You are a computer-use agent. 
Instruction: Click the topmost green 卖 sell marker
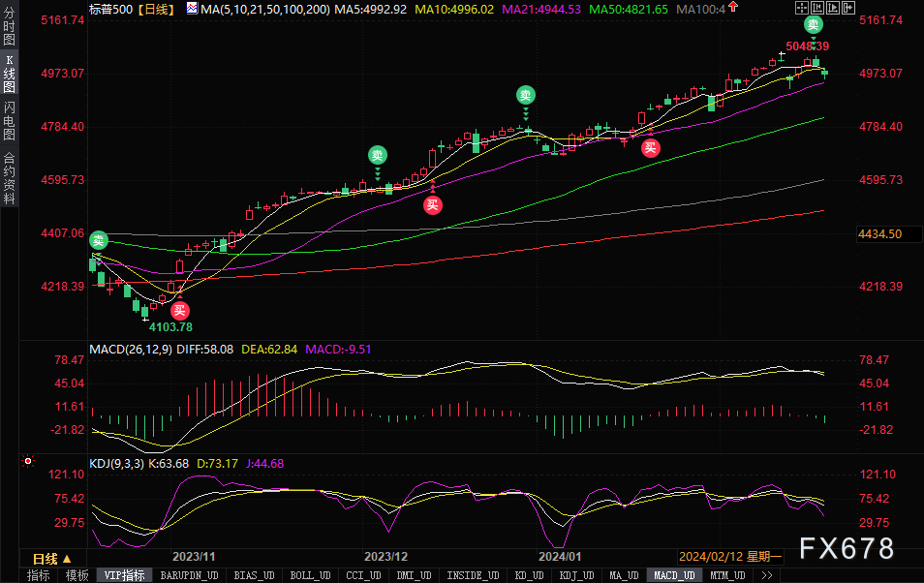coord(814,25)
